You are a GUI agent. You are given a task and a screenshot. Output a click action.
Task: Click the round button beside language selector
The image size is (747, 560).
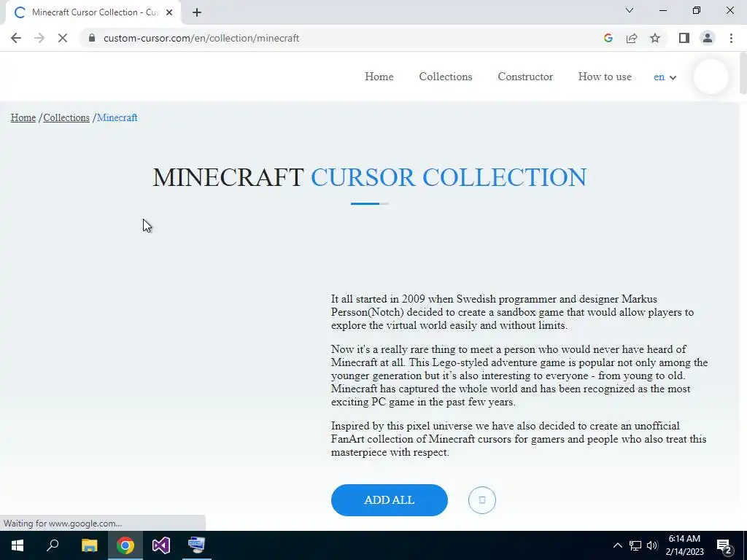point(711,77)
